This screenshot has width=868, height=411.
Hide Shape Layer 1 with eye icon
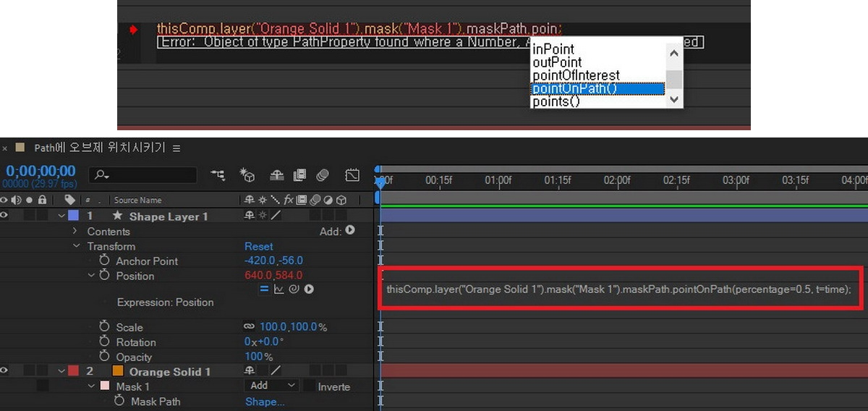[x=4, y=216]
